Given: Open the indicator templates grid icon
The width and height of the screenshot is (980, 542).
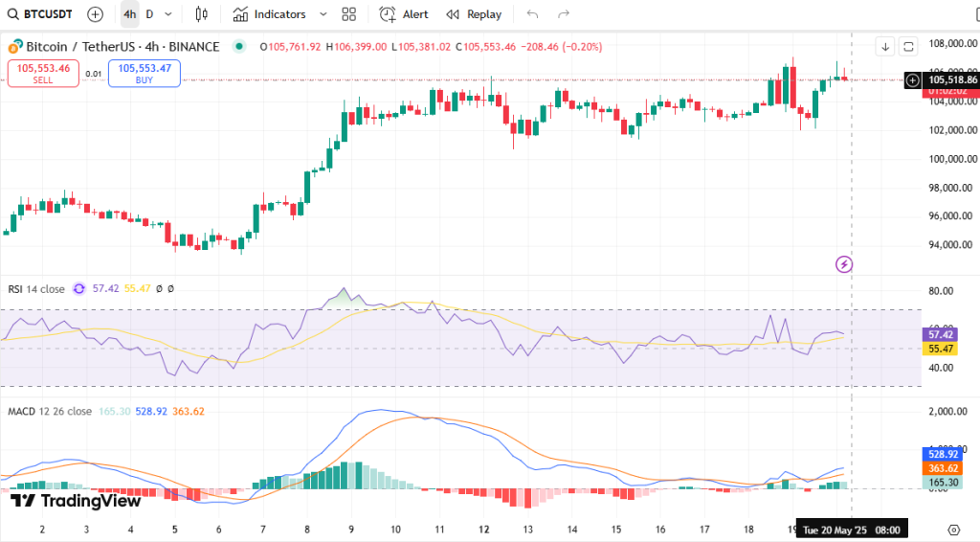Looking at the screenshot, I should [348, 14].
